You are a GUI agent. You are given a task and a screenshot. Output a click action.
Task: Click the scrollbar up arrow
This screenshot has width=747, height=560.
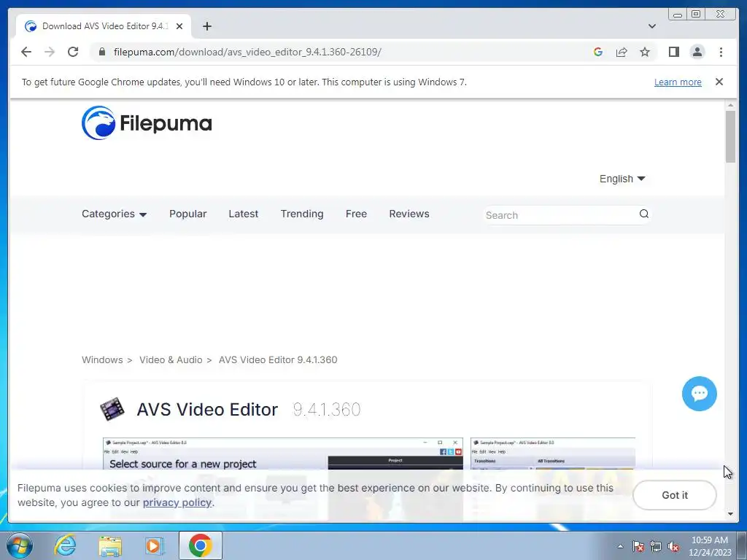click(731, 105)
